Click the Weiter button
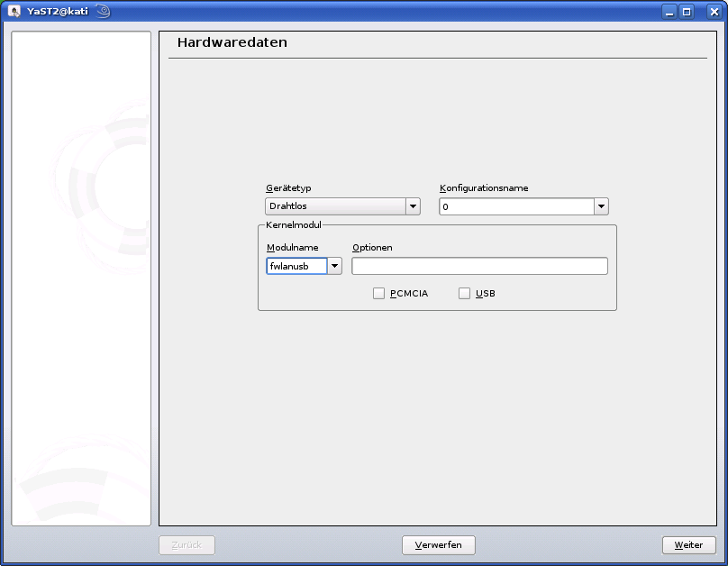The height and width of the screenshot is (566, 728). click(689, 545)
